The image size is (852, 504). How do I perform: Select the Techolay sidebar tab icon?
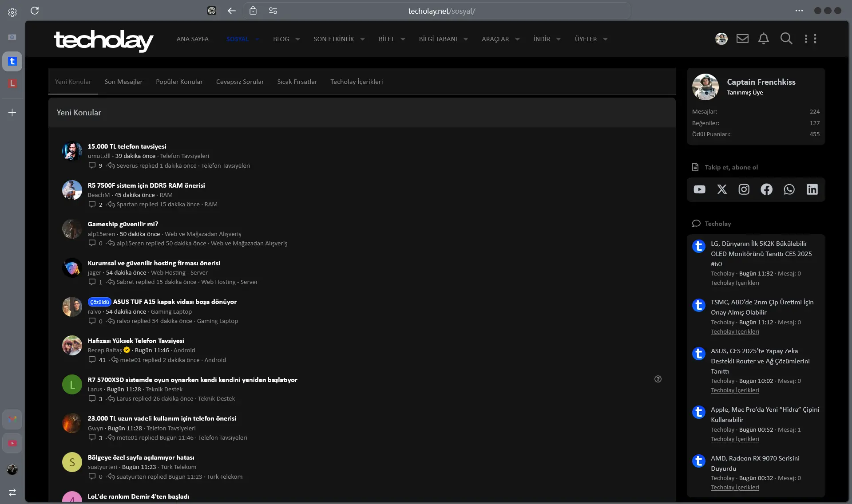[x=12, y=61]
